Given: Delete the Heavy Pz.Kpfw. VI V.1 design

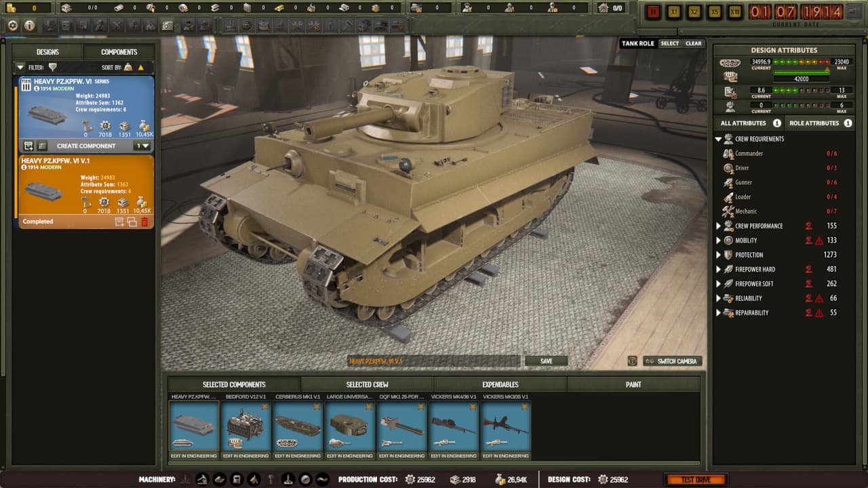Looking at the screenshot, I should [144, 222].
